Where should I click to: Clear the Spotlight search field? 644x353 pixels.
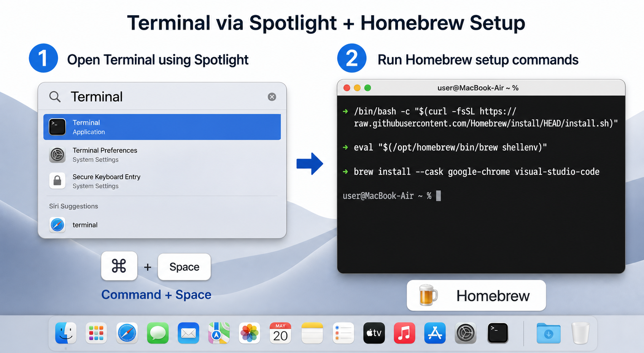[x=272, y=97]
